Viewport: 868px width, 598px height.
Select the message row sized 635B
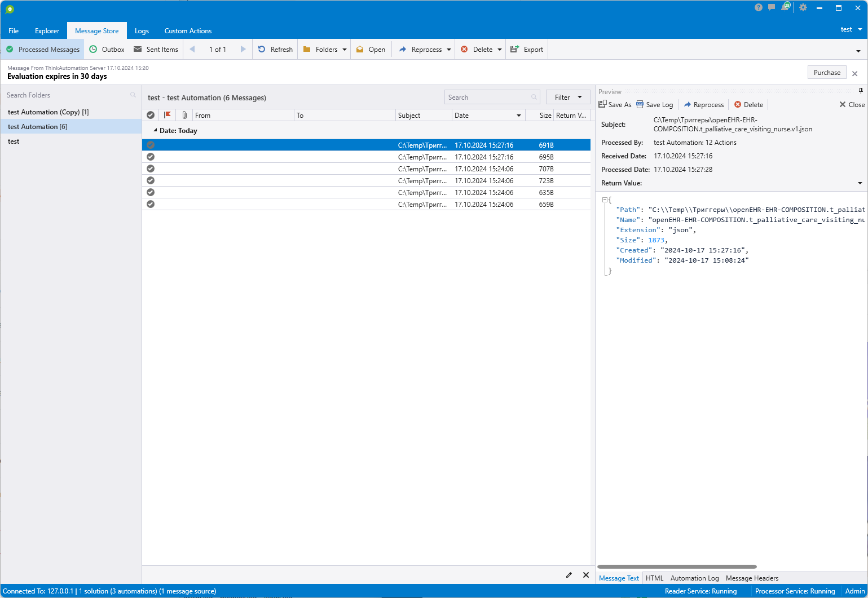pyautogui.click(x=366, y=192)
